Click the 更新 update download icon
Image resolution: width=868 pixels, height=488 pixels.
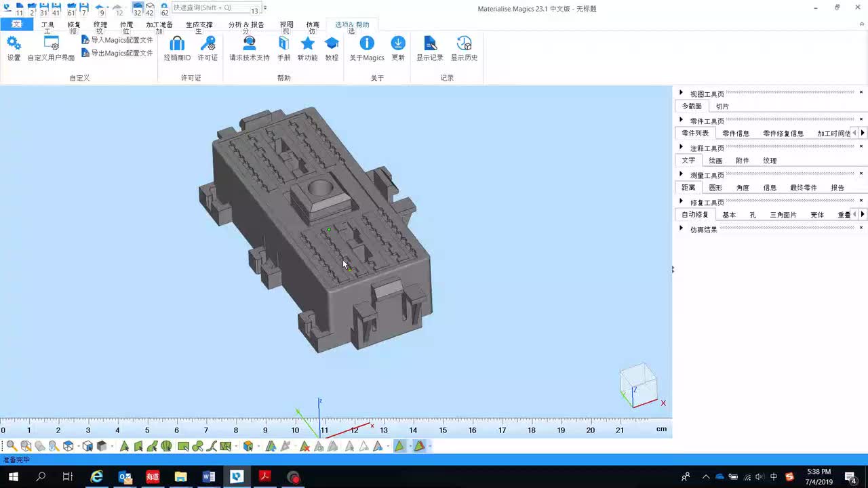[x=398, y=43]
